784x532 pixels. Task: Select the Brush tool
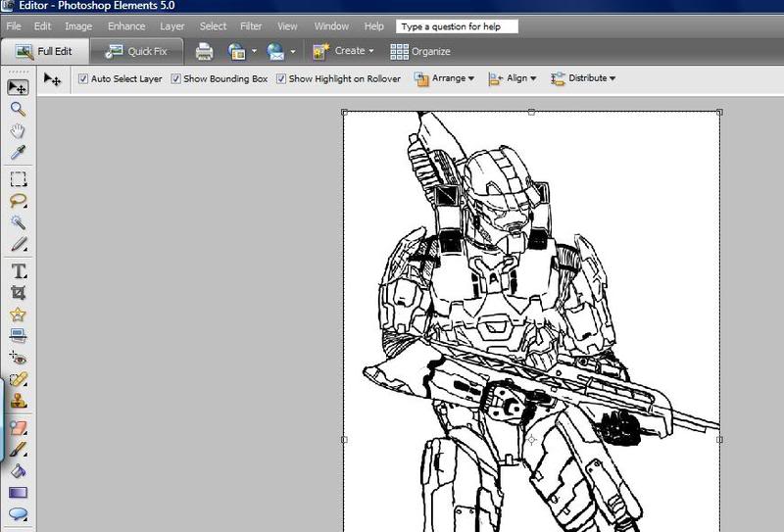click(18, 450)
